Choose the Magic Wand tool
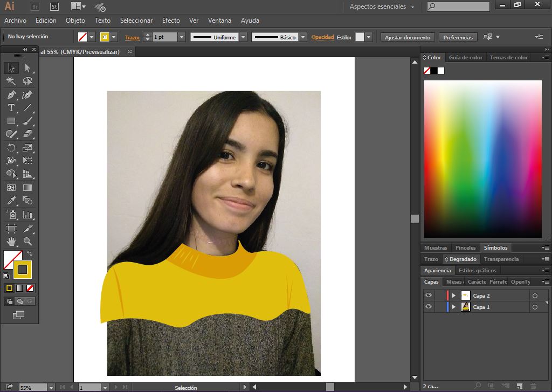This screenshot has width=552, height=392. coord(11,81)
